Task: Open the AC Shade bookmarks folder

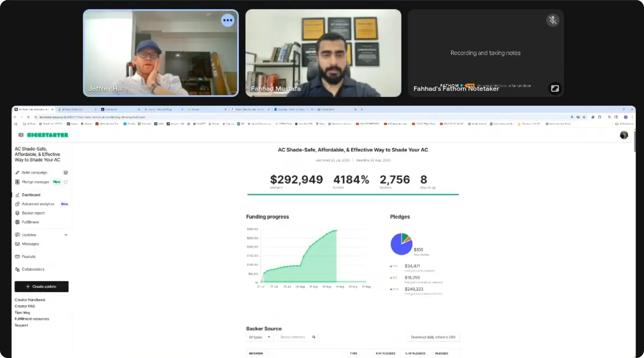Action: coord(29,124)
